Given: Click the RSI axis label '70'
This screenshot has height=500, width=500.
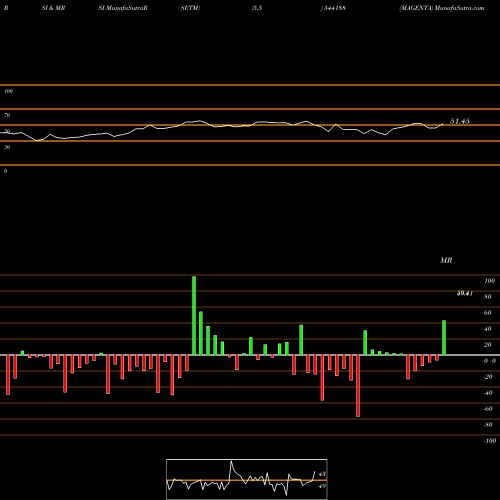Looking at the screenshot, I should [x=7, y=115].
